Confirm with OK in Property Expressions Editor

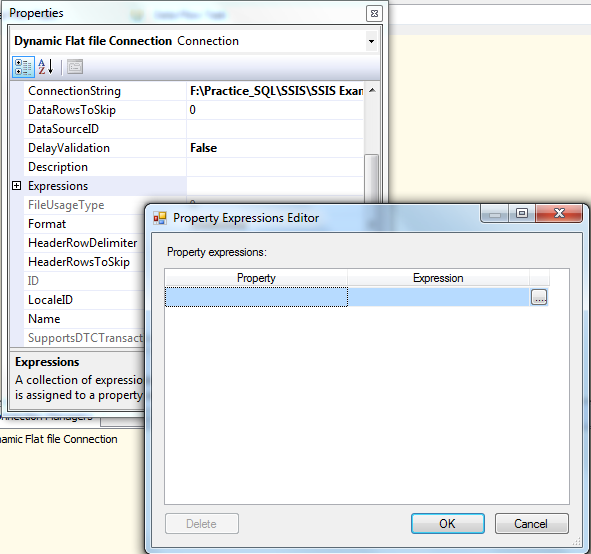(448, 523)
